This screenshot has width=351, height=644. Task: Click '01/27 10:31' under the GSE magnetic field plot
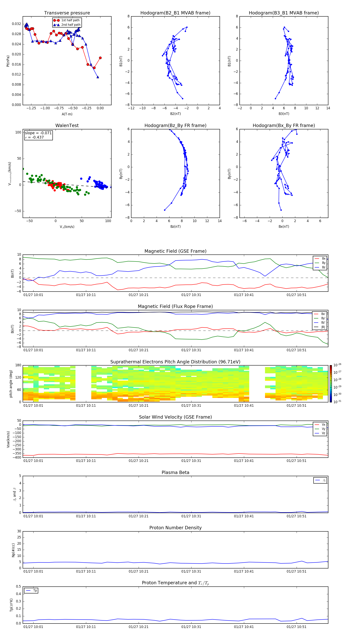click(191, 295)
